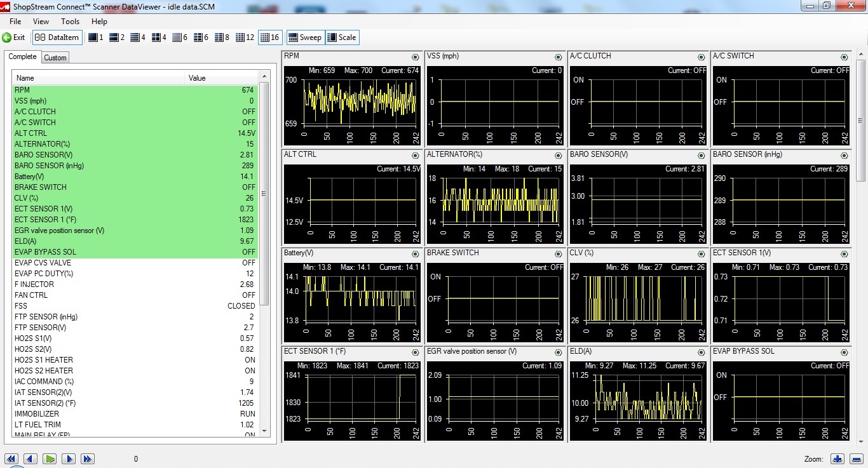Image resolution: width=868 pixels, height=468 pixels.
Task: Open the View menu
Action: click(x=41, y=22)
